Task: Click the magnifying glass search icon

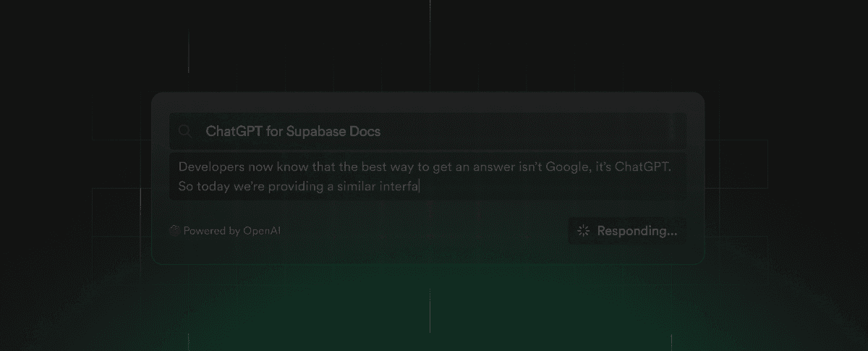Action: tap(186, 131)
